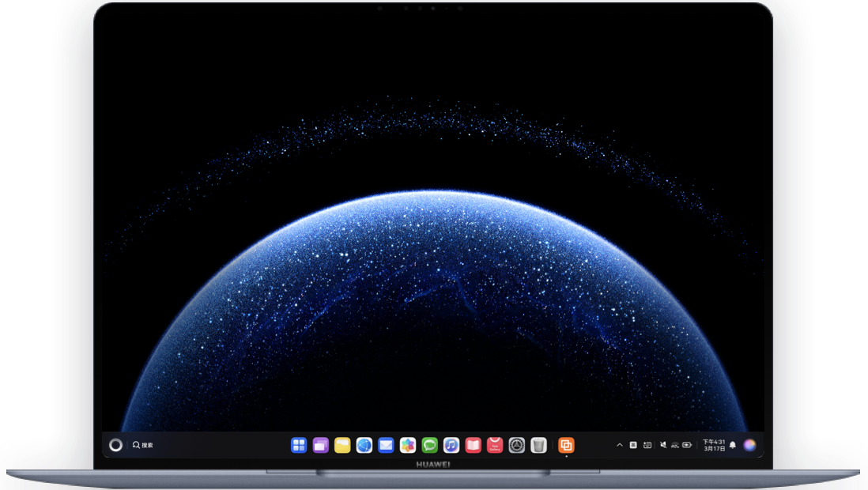Screen dimensions: 868x490
Task: Expand hidden tray icons chevron
Action: coord(620,445)
